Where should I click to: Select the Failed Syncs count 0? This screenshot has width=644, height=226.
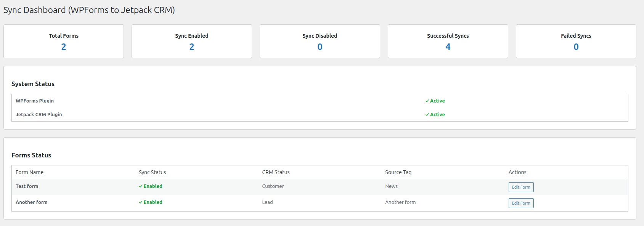tap(576, 47)
